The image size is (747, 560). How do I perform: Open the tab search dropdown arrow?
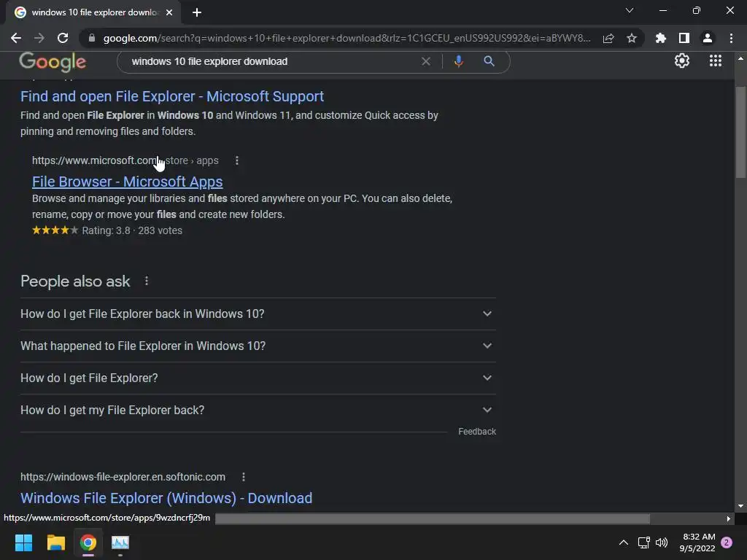(x=630, y=10)
